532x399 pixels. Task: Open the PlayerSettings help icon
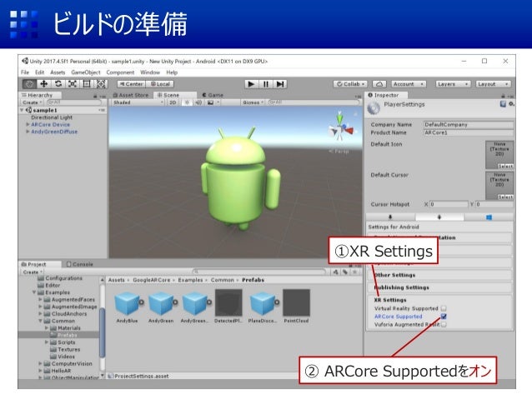(503, 104)
